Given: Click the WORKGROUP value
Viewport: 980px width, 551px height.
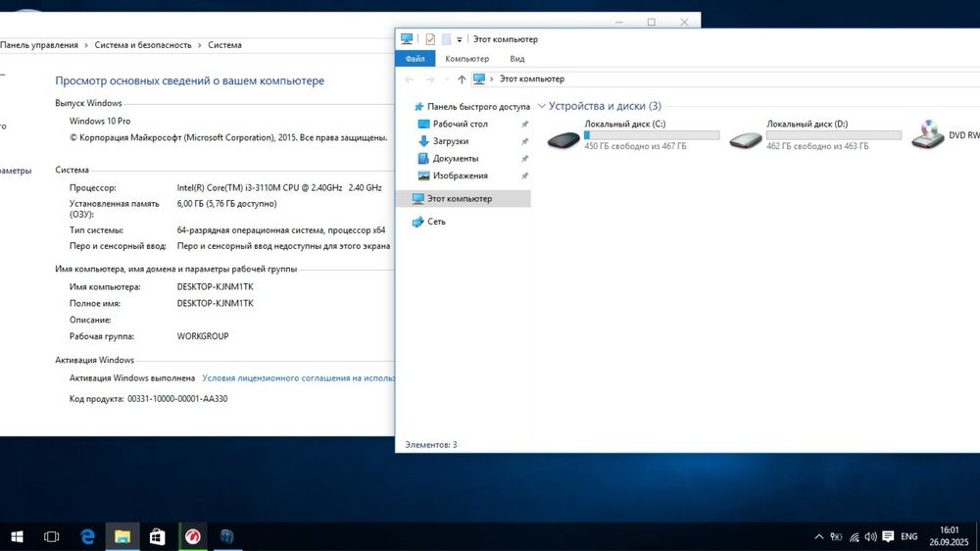Looking at the screenshot, I should point(203,336).
